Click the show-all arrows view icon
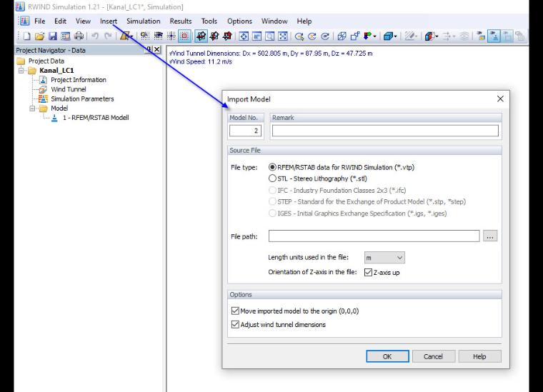Screen dimensions: 543x392 coord(283,36)
